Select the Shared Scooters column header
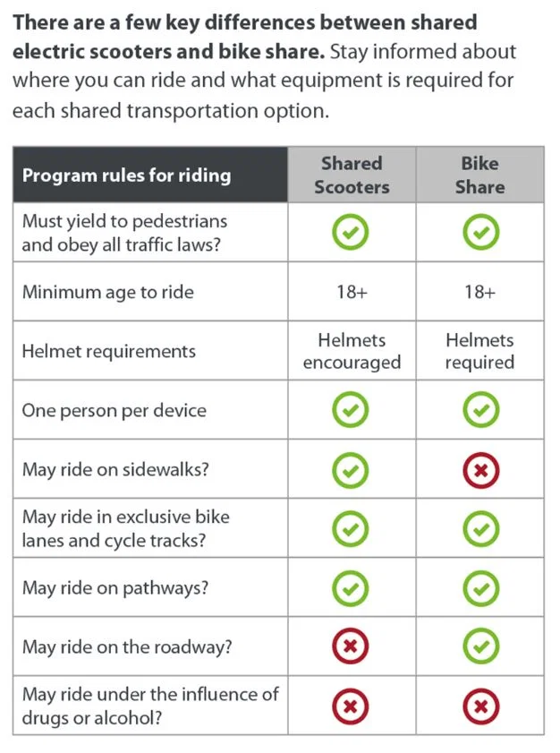 [x=352, y=175]
